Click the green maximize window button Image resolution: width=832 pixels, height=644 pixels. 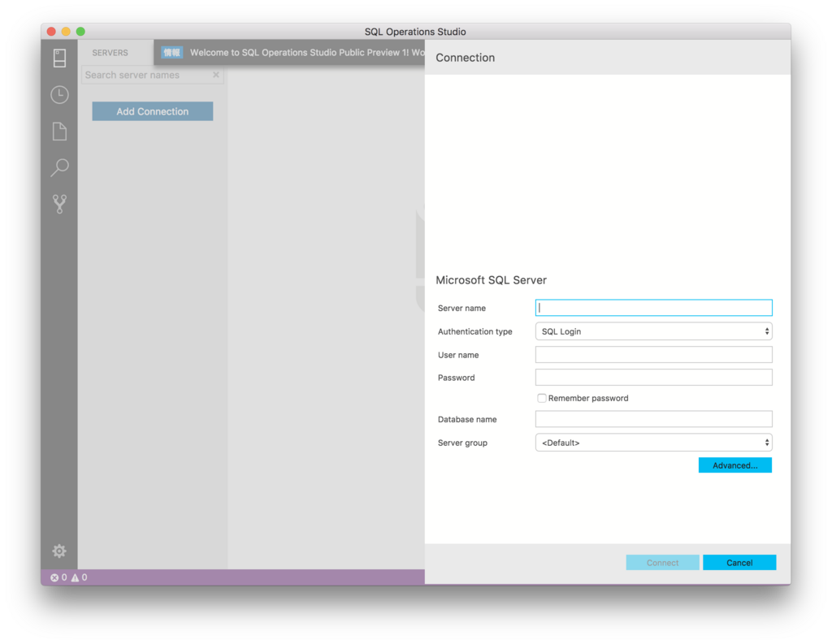[80, 32]
